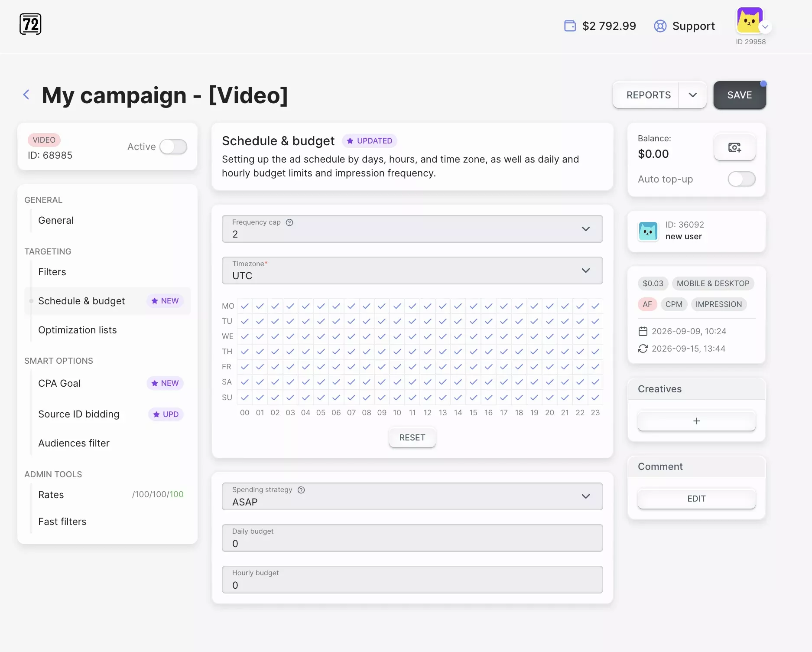This screenshot has height=652, width=812.
Task: Click the calendar created-date icon
Action: 643,331
